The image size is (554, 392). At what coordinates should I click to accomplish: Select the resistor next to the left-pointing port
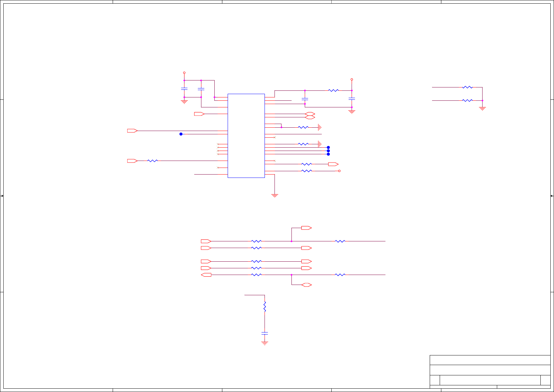point(256,275)
